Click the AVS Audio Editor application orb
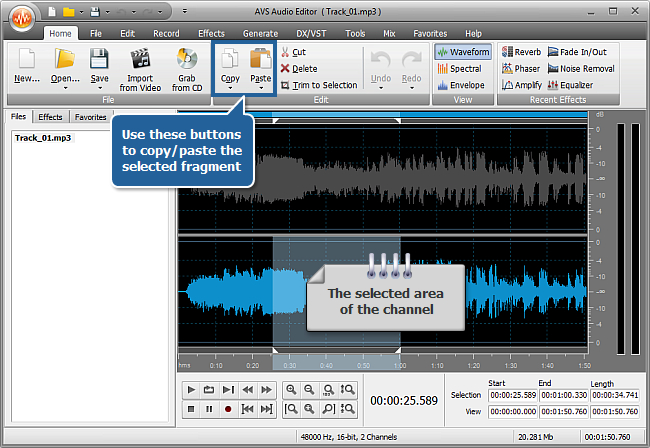Viewport: 650px width, 448px height. point(22,18)
